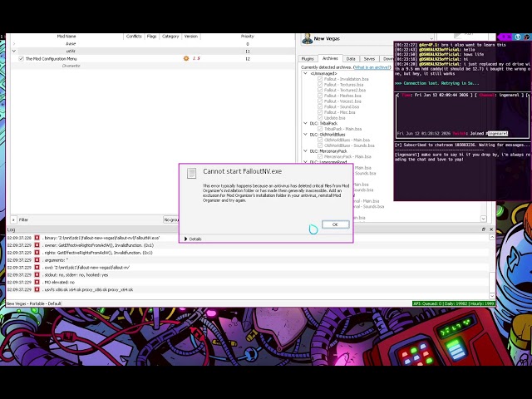Select the Overwrite row in the mod list
Screen dimensions: 532x399
point(153,66)
